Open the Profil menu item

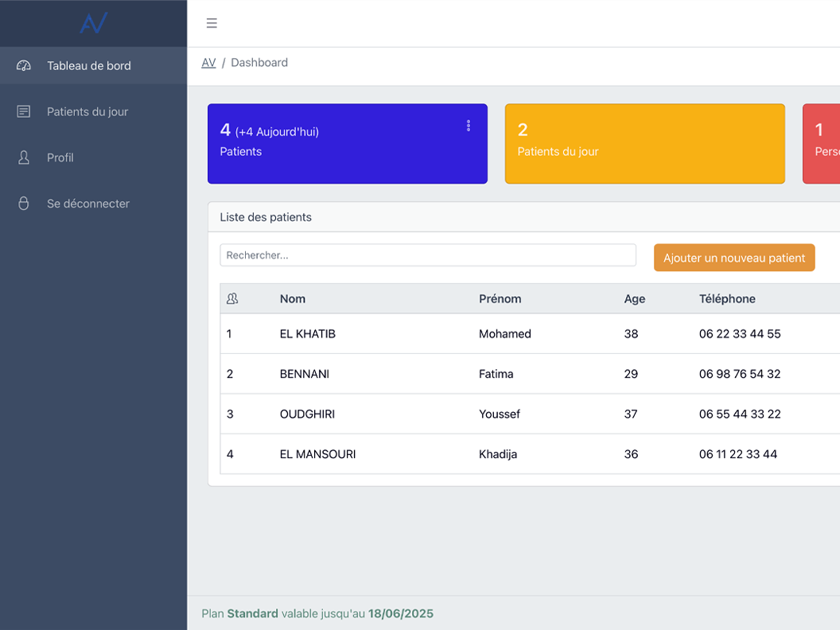coord(60,157)
